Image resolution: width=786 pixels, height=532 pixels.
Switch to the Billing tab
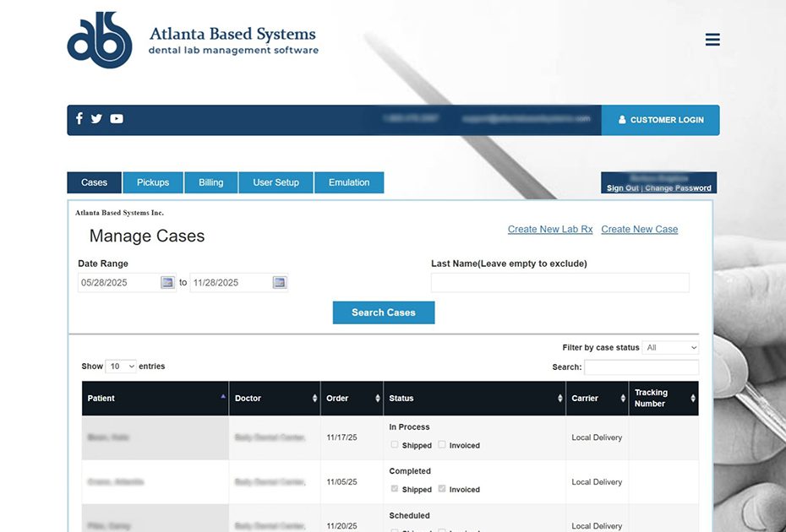pyautogui.click(x=211, y=182)
